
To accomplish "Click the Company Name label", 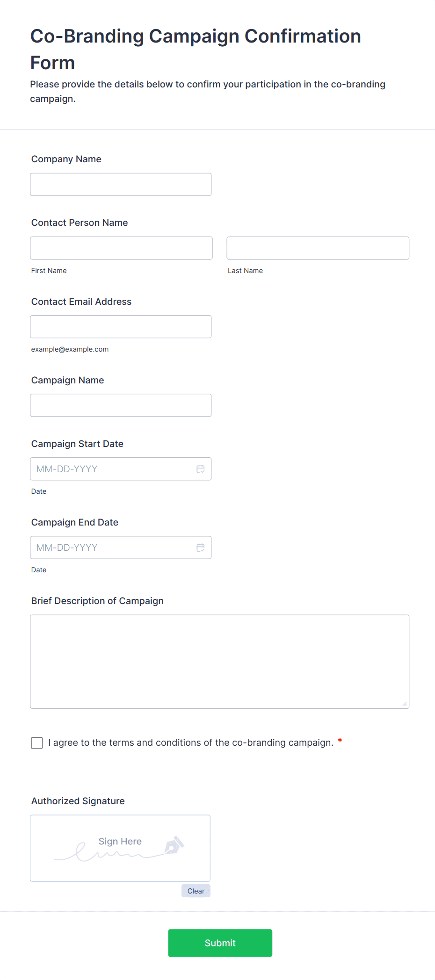I will point(66,159).
